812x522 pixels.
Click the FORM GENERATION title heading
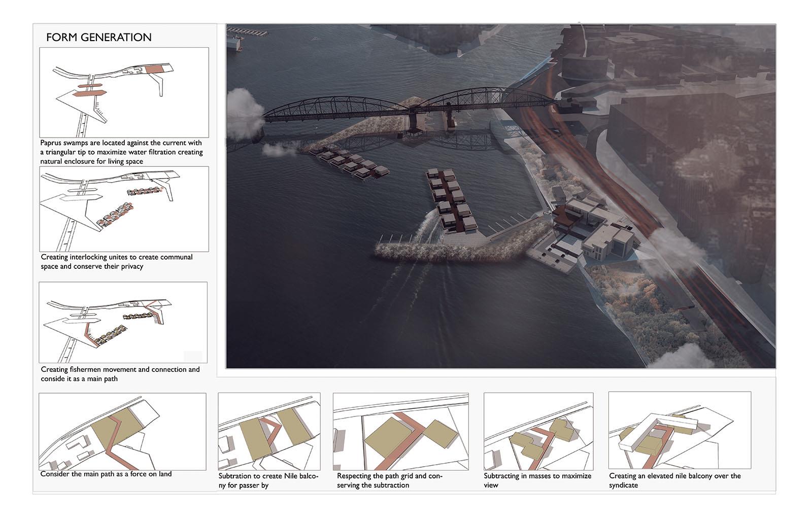(x=98, y=38)
